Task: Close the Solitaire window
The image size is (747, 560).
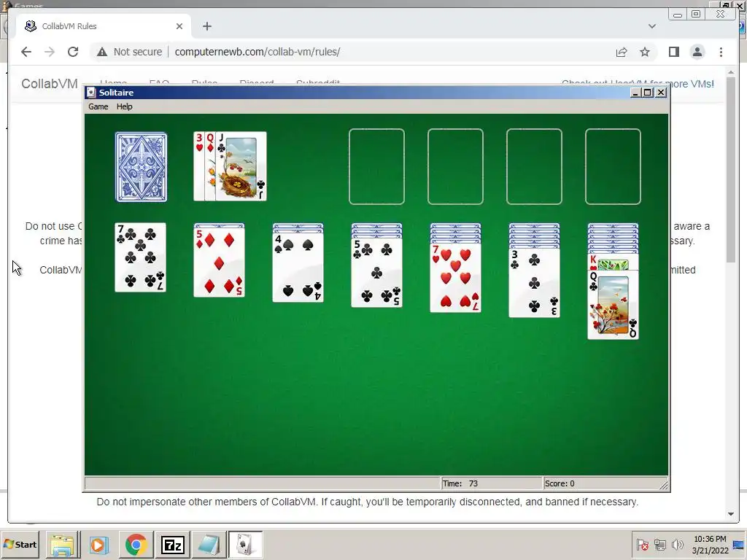Action: click(661, 93)
